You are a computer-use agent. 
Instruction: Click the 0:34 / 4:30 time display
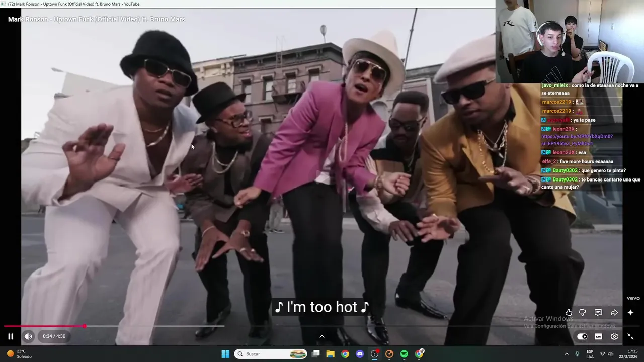54,336
